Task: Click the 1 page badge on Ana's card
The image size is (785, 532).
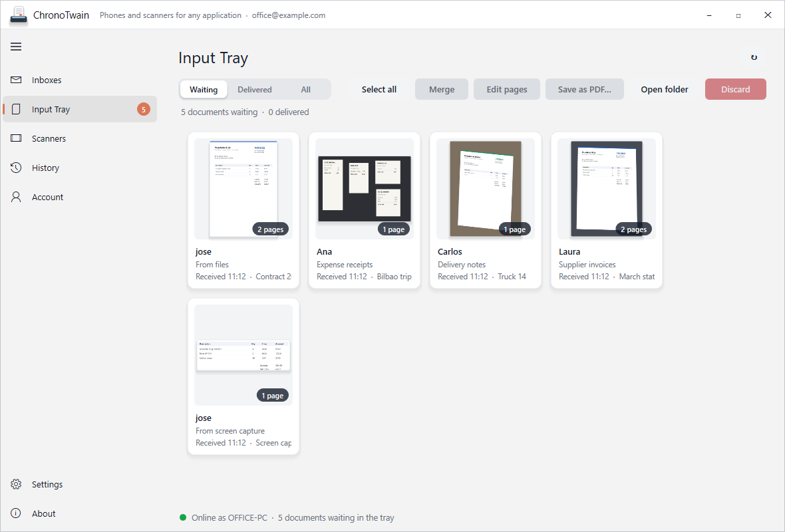Action: tap(394, 229)
